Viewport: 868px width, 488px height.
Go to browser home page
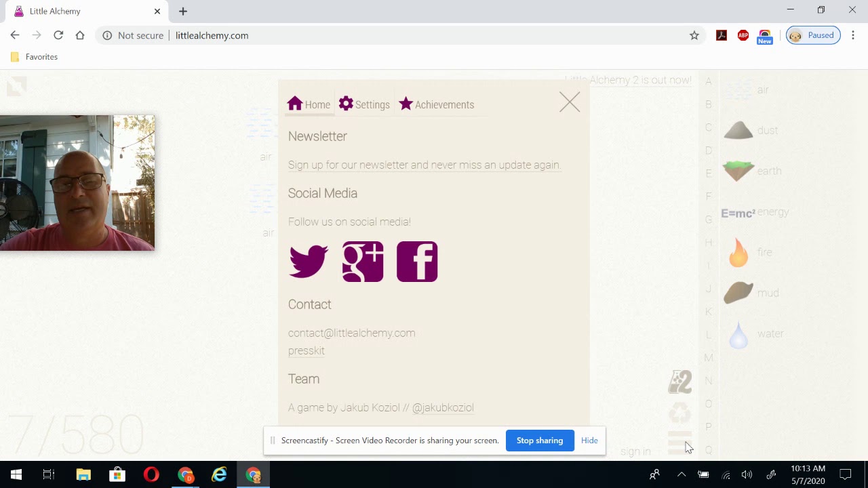pyautogui.click(x=80, y=35)
